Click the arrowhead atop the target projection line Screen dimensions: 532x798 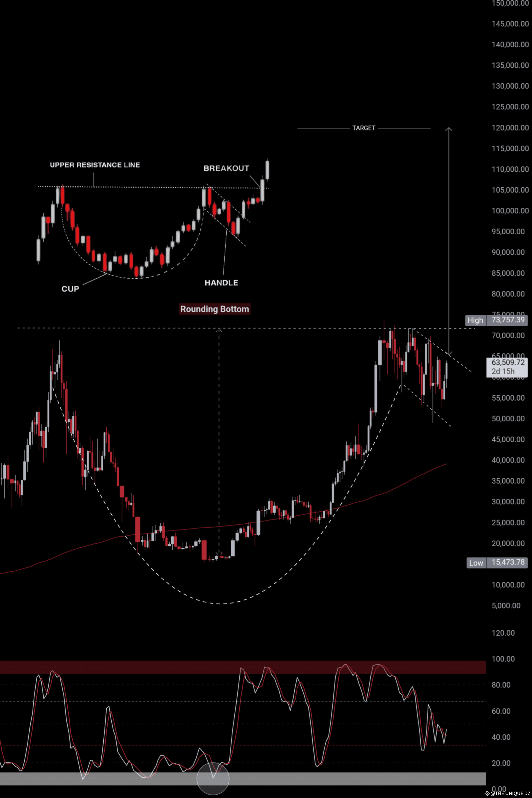(448, 129)
